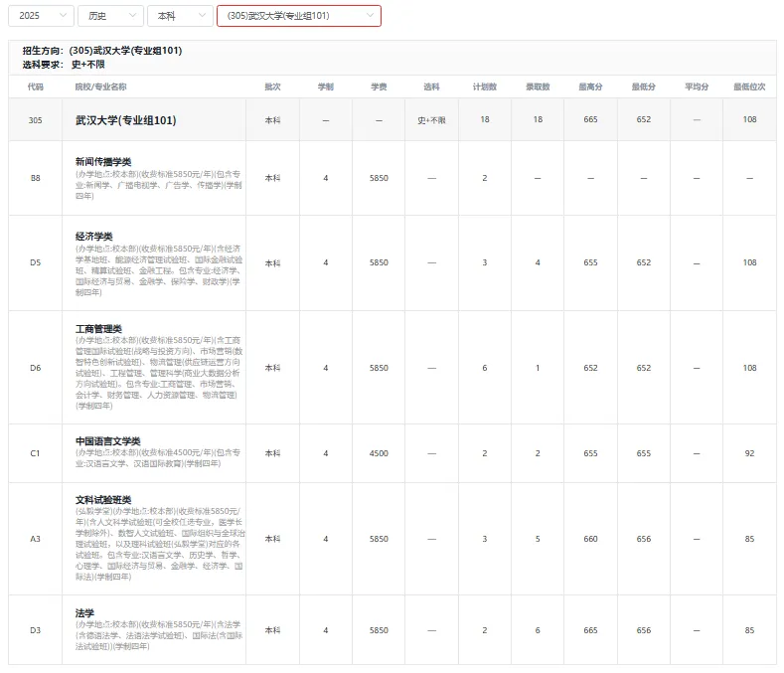Screen dimensions: 784x673
Task: Click the 计划数 column header
Action: coord(485,86)
